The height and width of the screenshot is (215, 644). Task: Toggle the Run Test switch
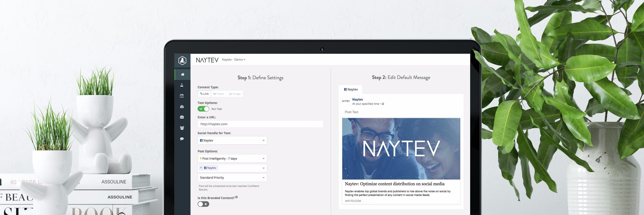point(203,109)
